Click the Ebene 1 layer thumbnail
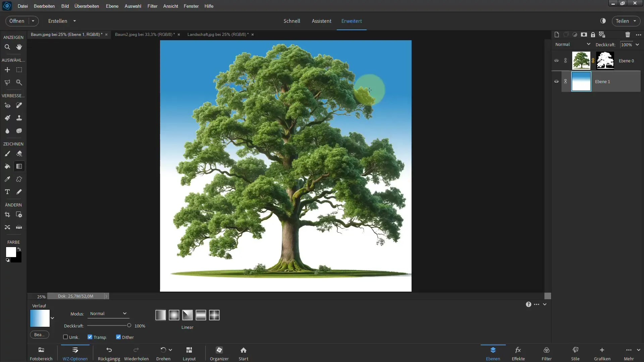This screenshot has height=362, width=644. (581, 81)
